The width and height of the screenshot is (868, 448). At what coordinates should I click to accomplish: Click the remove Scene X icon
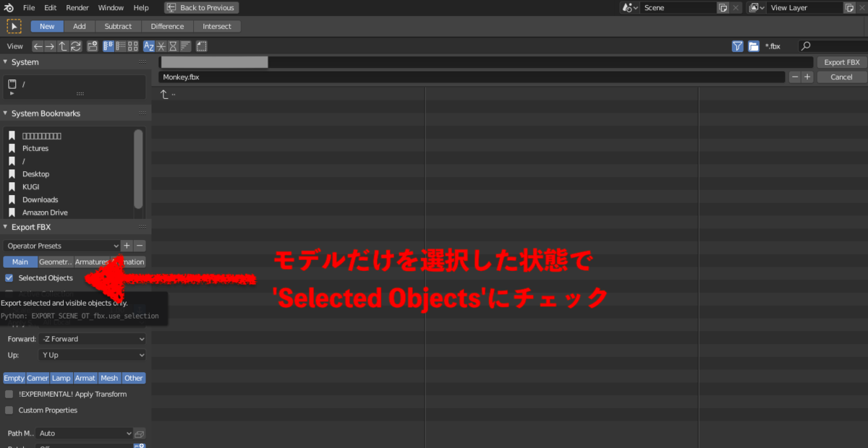point(736,8)
